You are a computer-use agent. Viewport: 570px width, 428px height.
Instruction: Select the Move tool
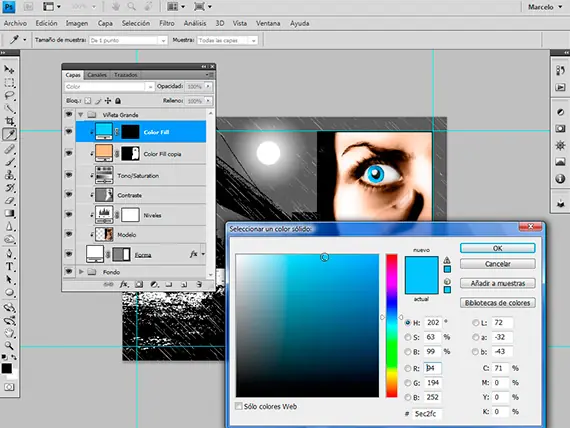click(x=9, y=69)
